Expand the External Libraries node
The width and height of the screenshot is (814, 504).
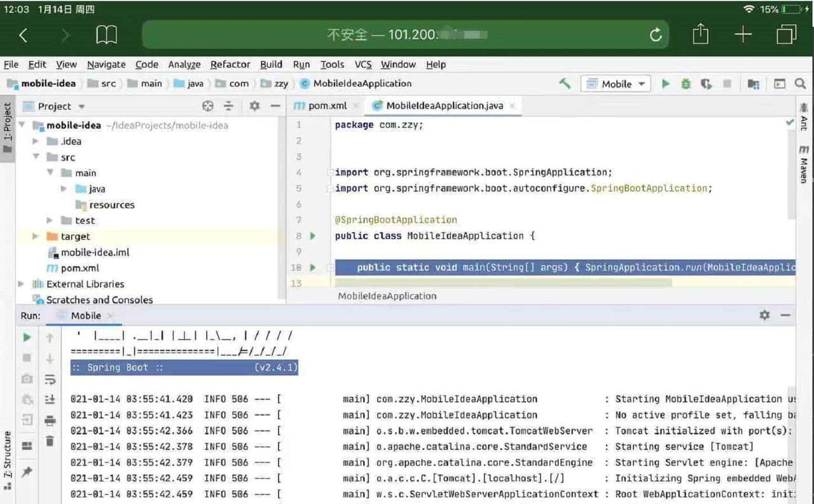22,284
